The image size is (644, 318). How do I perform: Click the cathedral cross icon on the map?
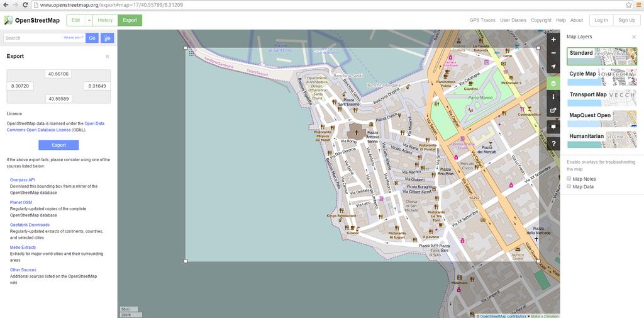point(356,132)
